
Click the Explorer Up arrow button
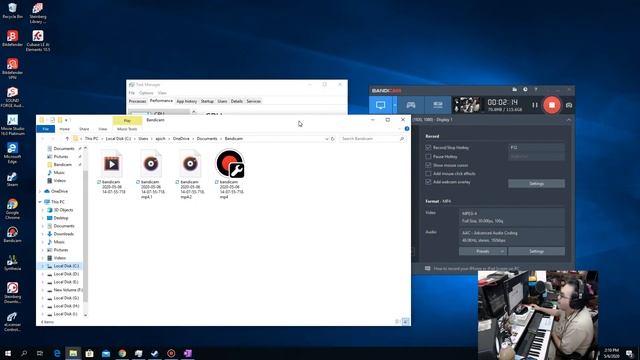67,139
